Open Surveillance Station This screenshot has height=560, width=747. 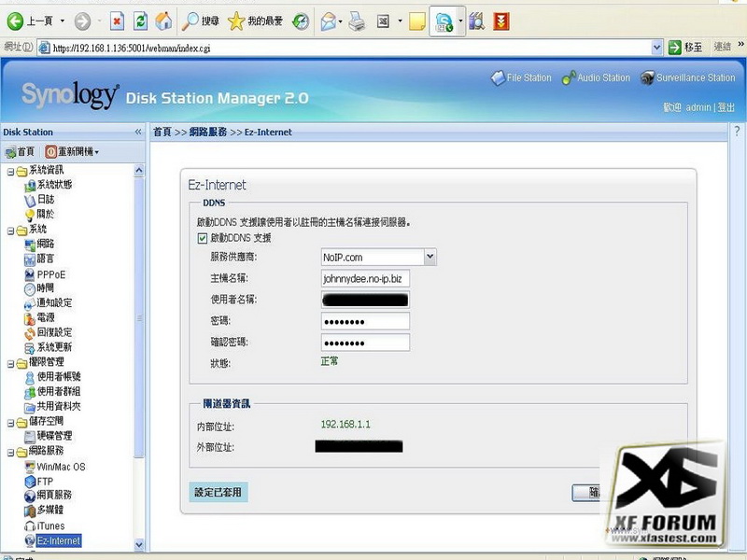pos(688,77)
